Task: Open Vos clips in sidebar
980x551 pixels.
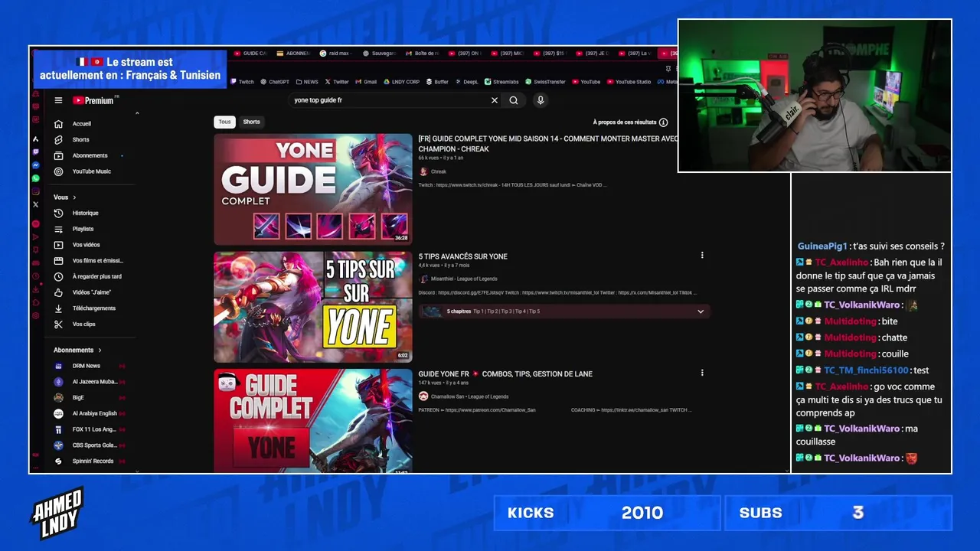Action: pyautogui.click(x=77, y=324)
